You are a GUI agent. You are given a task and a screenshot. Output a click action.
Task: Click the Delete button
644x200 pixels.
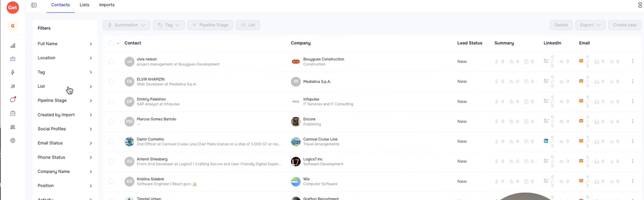coord(561,25)
